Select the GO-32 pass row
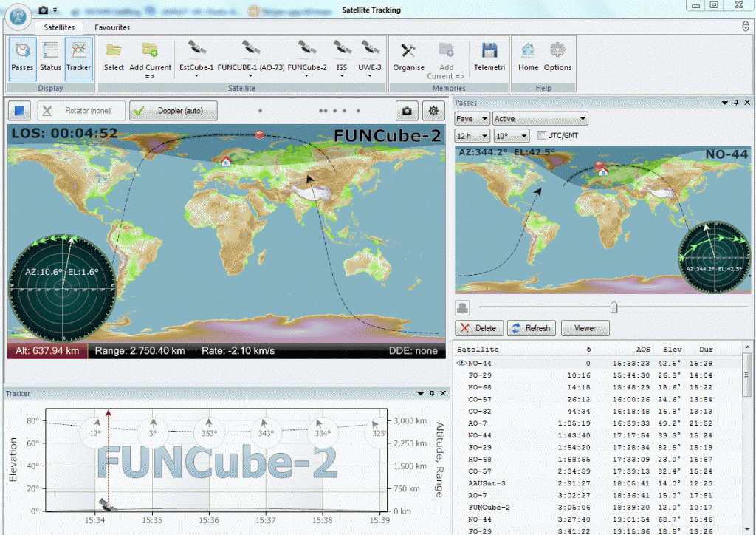The width and height of the screenshot is (756, 535). point(597,411)
